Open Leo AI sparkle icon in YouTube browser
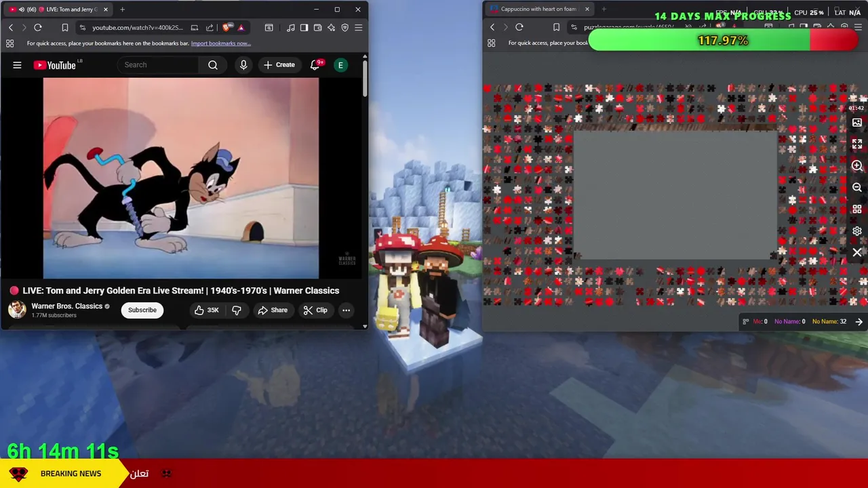 [332, 28]
